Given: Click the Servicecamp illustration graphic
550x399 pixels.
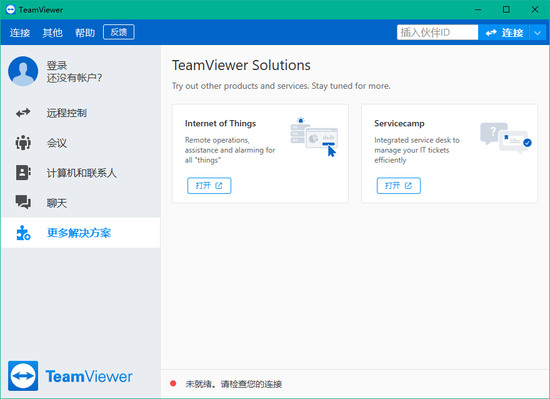Looking at the screenshot, I should (506, 138).
